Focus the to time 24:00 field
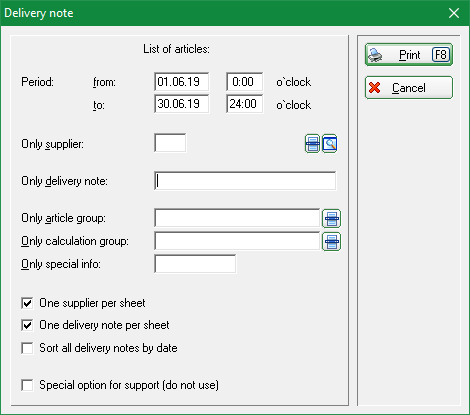 tap(245, 104)
